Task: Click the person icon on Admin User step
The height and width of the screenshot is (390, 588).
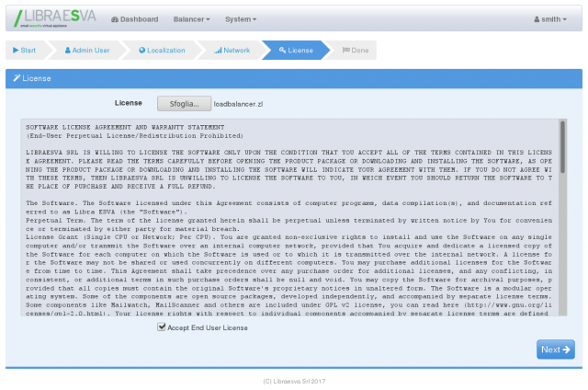Action: [x=67, y=51]
